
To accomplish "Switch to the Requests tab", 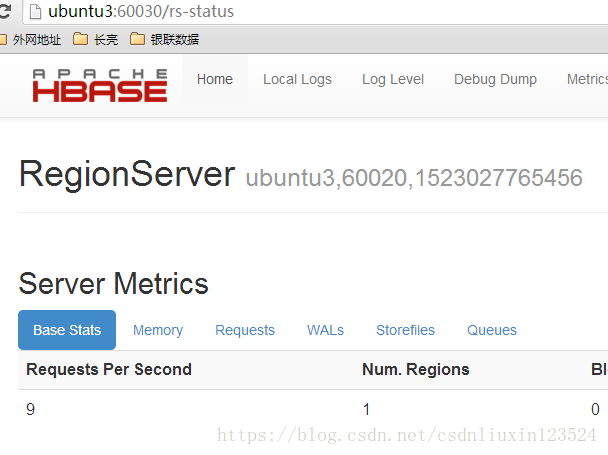I will click(245, 330).
